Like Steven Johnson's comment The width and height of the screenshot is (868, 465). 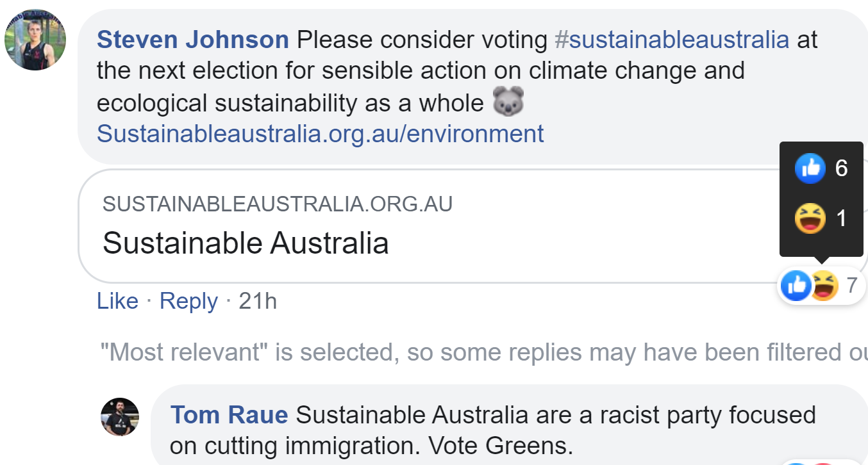117,301
